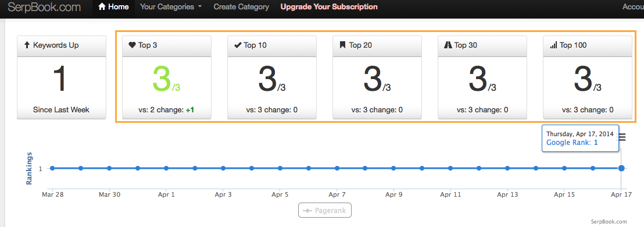Expand the Your Categories dropdown

(x=171, y=7)
